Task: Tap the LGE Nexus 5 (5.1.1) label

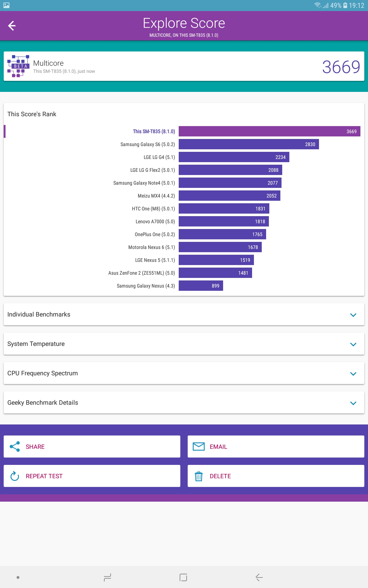Action: (155, 260)
